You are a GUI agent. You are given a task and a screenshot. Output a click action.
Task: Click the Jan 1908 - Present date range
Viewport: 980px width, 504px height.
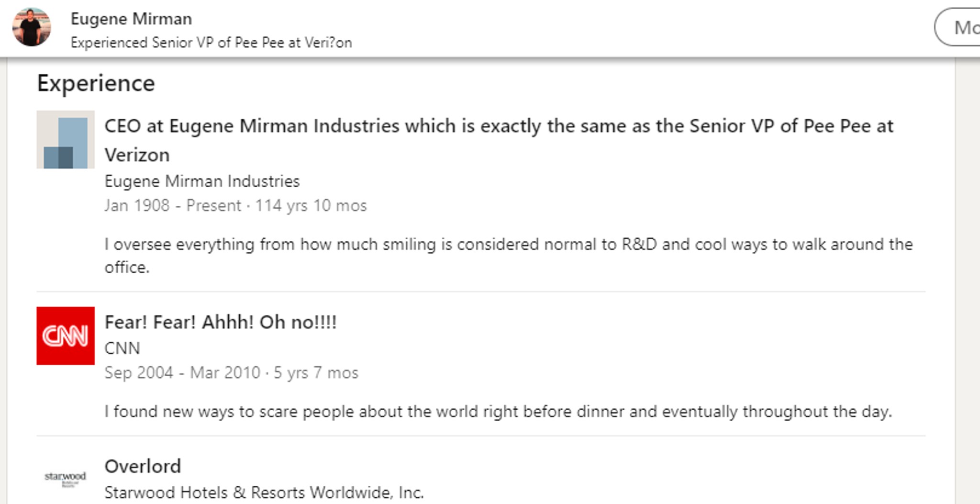coord(173,205)
